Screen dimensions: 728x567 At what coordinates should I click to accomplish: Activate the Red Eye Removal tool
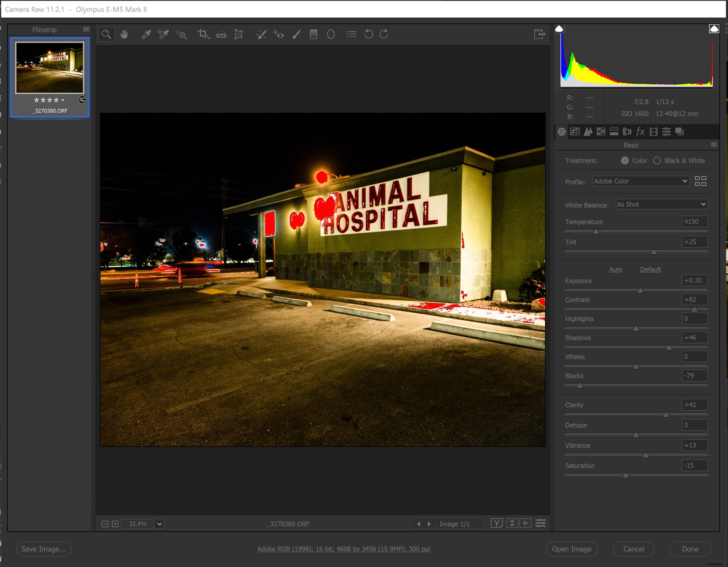point(279,34)
